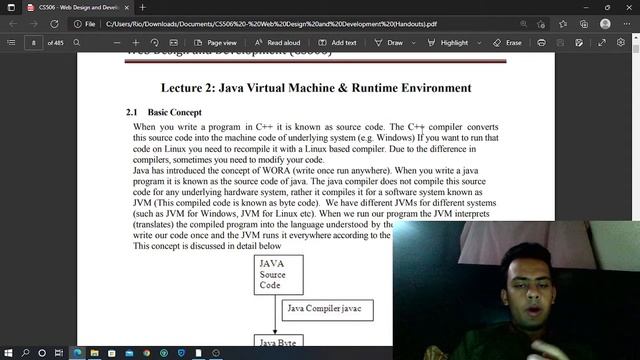Zoom in the PDF
This screenshot has width=640, height=360.
[136, 42]
